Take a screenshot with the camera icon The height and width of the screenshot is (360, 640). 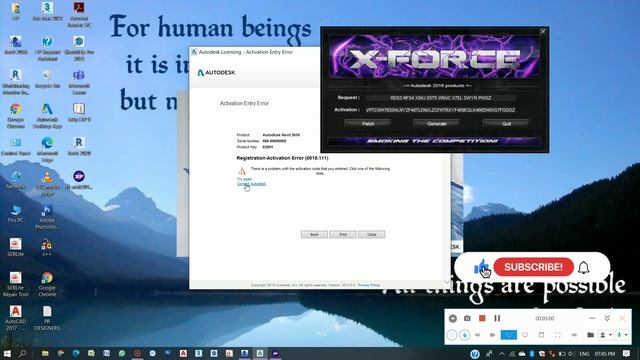pyautogui.click(x=467, y=318)
